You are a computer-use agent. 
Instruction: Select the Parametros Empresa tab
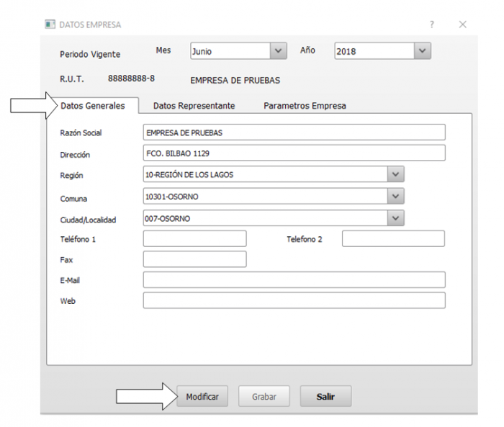click(305, 106)
